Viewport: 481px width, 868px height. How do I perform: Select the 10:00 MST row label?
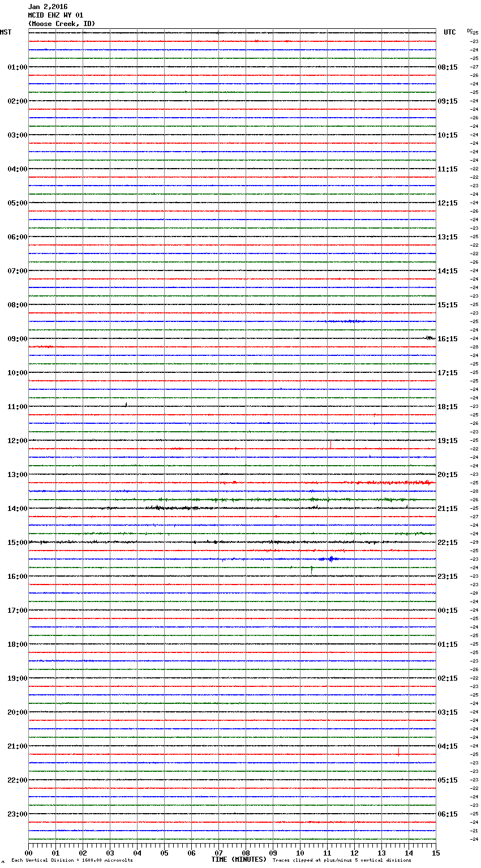tap(18, 373)
